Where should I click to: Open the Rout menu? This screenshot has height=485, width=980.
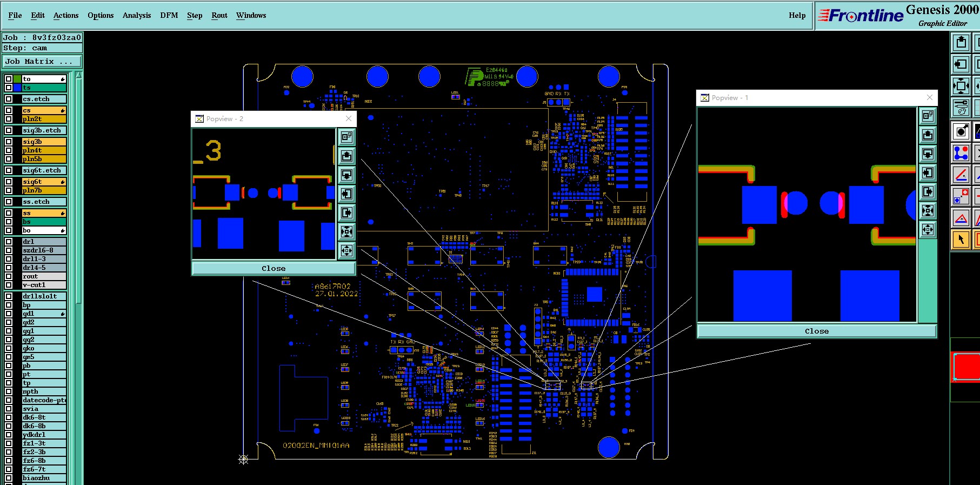click(x=219, y=15)
